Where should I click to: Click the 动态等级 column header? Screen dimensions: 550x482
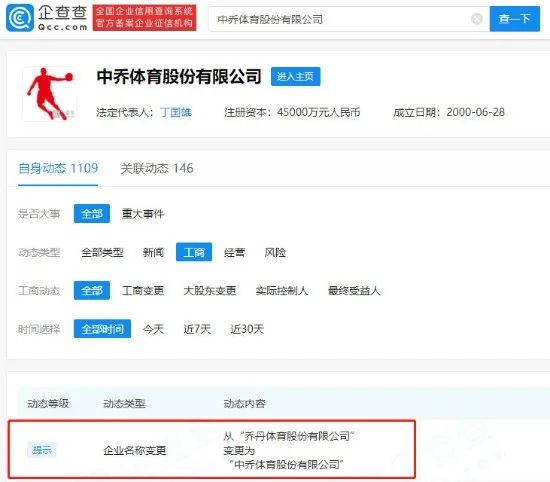pyautogui.click(x=48, y=403)
